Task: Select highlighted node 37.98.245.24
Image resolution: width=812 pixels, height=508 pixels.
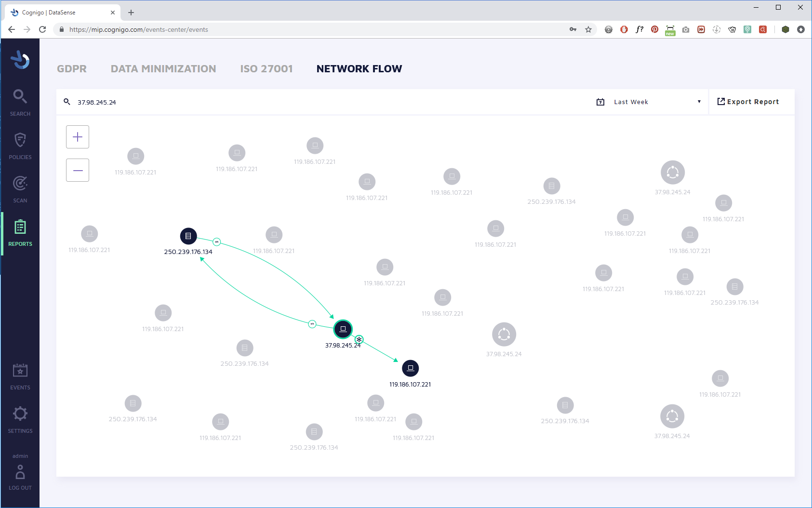Action: [x=343, y=329]
